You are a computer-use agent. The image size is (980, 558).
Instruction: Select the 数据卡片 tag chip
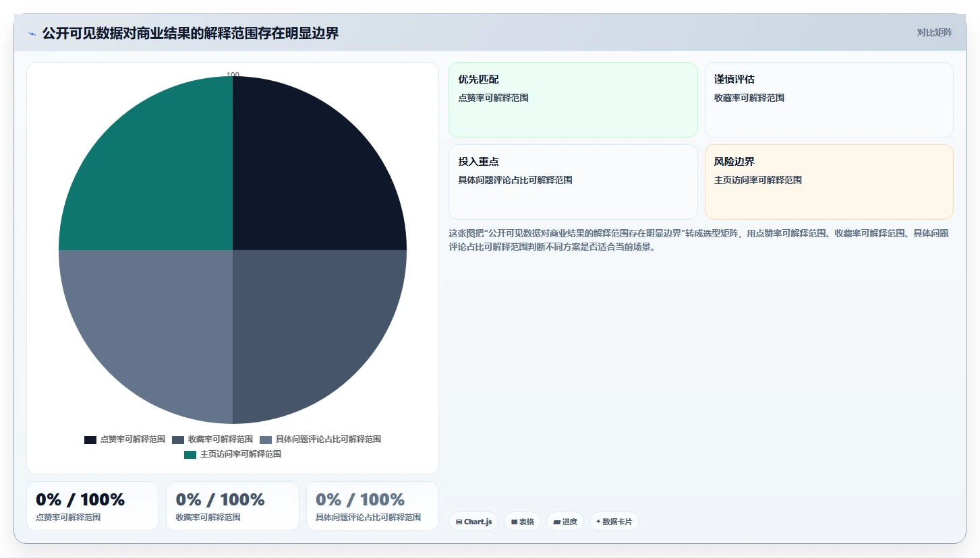(614, 522)
